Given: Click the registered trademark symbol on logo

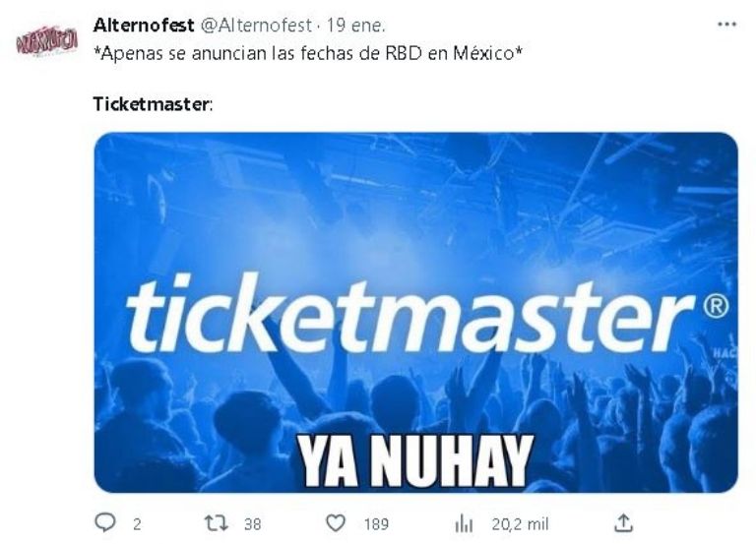Looking at the screenshot, I should click(x=716, y=307).
